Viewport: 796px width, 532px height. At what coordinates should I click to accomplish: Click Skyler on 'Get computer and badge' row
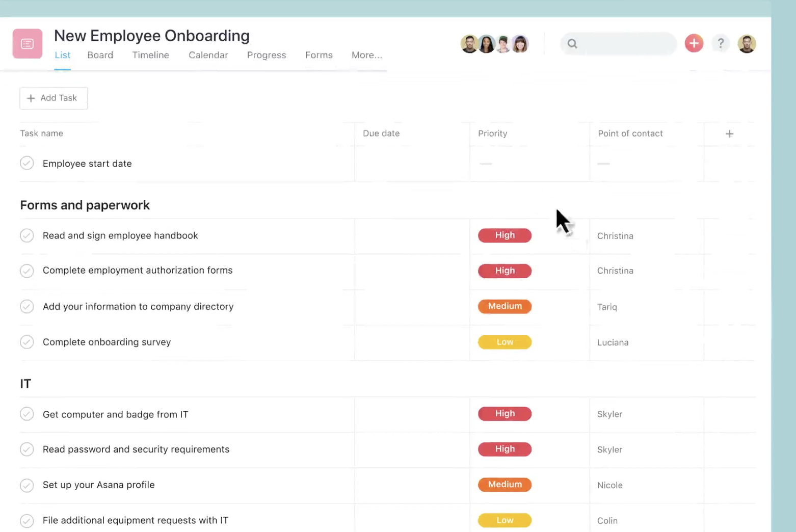(x=609, y=414)
